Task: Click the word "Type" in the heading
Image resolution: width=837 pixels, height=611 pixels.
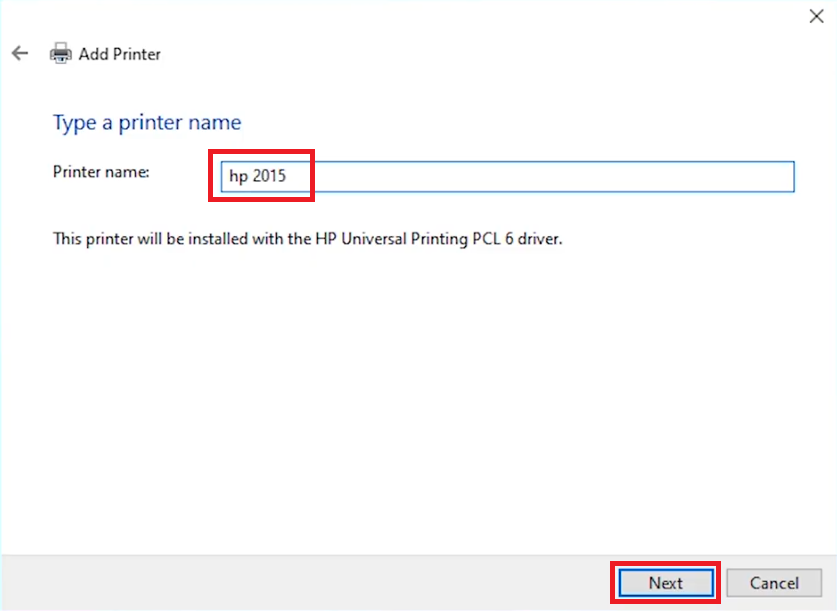Action: (74, 123)
